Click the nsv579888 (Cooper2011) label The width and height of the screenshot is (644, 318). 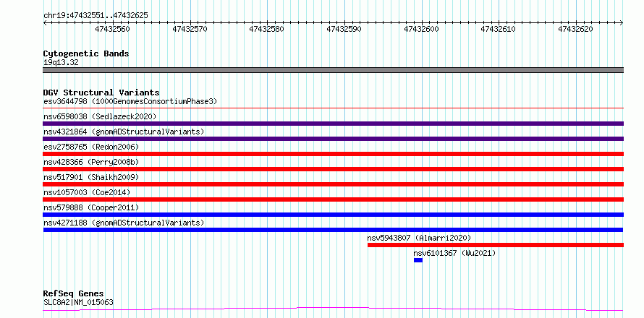[91, 207]
